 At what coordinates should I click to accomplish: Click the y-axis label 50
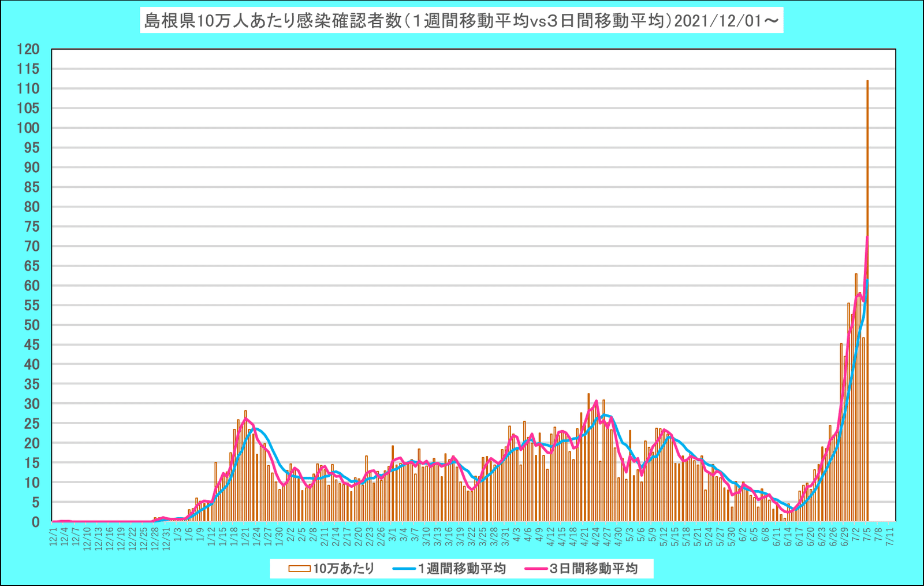click(32, 325)
